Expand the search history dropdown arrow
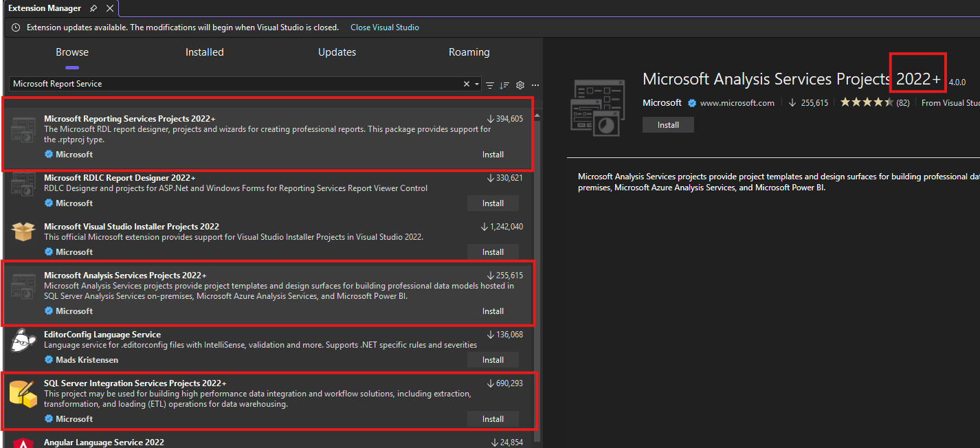 (477, 85)
